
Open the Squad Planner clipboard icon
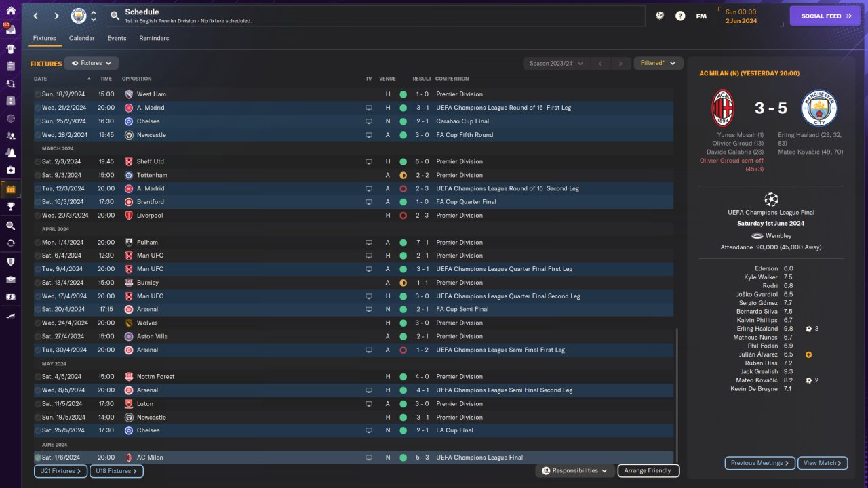tap(10, 66)
